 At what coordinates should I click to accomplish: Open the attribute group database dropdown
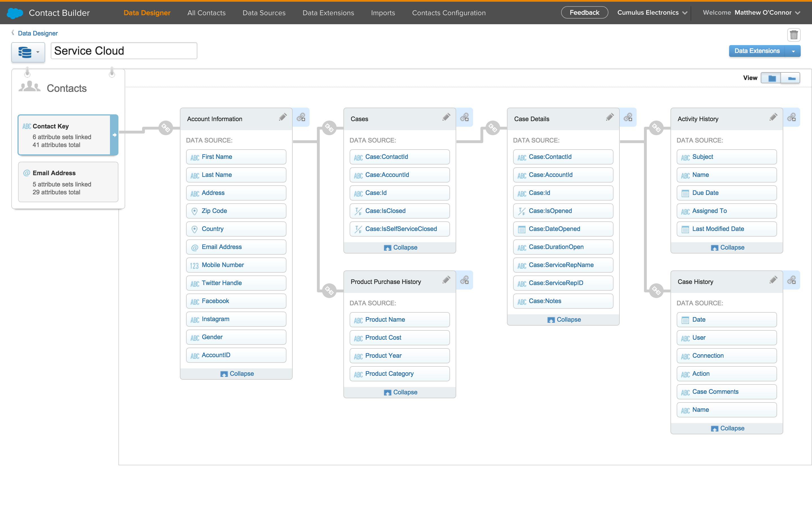[28, 52]
